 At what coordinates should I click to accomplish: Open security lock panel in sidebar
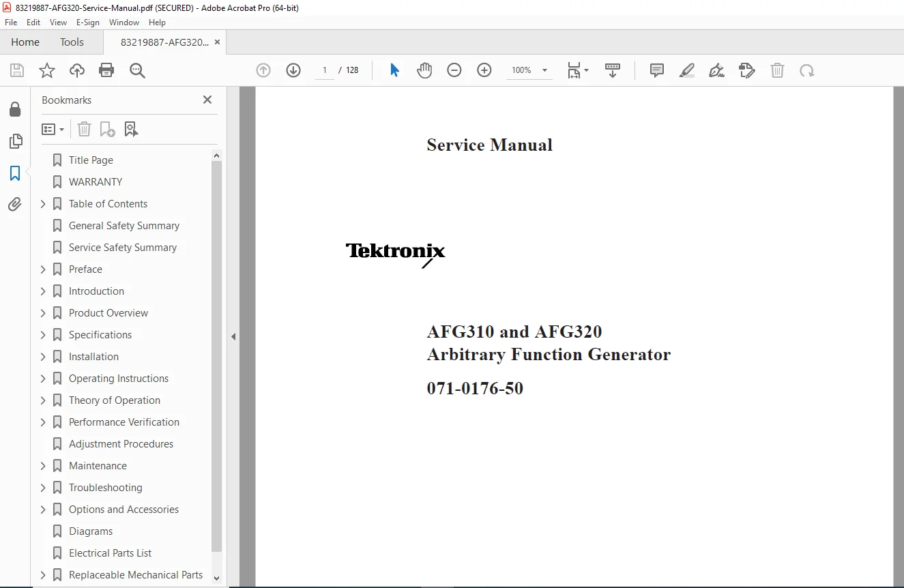[x=15, y=109]
